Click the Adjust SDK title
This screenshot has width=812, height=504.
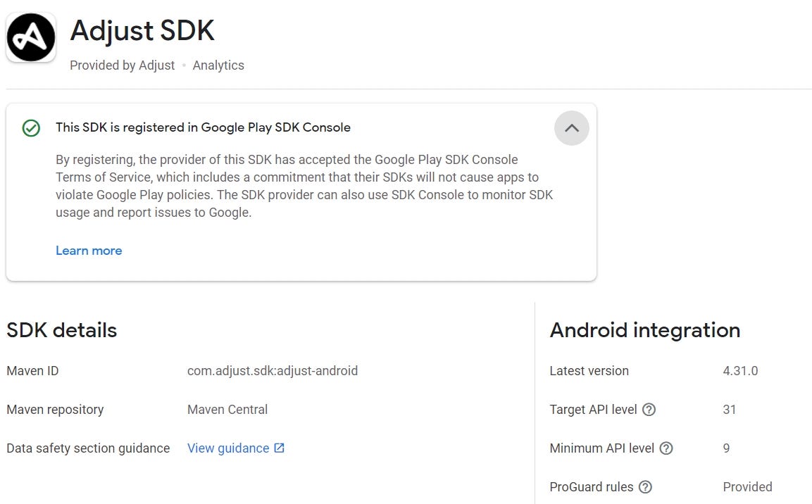click(142, 30)
